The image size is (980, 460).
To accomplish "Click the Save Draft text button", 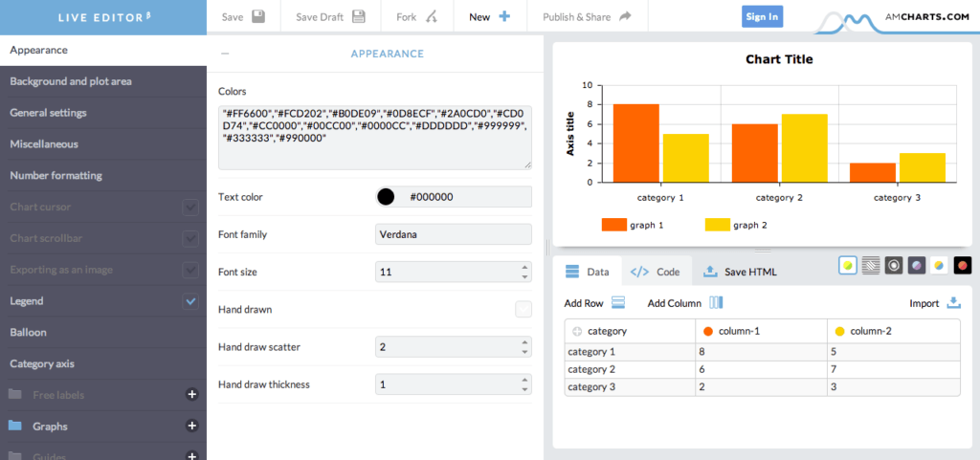I will click(320, 17).
